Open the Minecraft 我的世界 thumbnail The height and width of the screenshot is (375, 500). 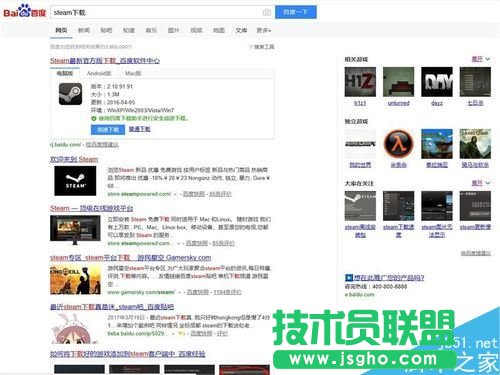(360, 144)
